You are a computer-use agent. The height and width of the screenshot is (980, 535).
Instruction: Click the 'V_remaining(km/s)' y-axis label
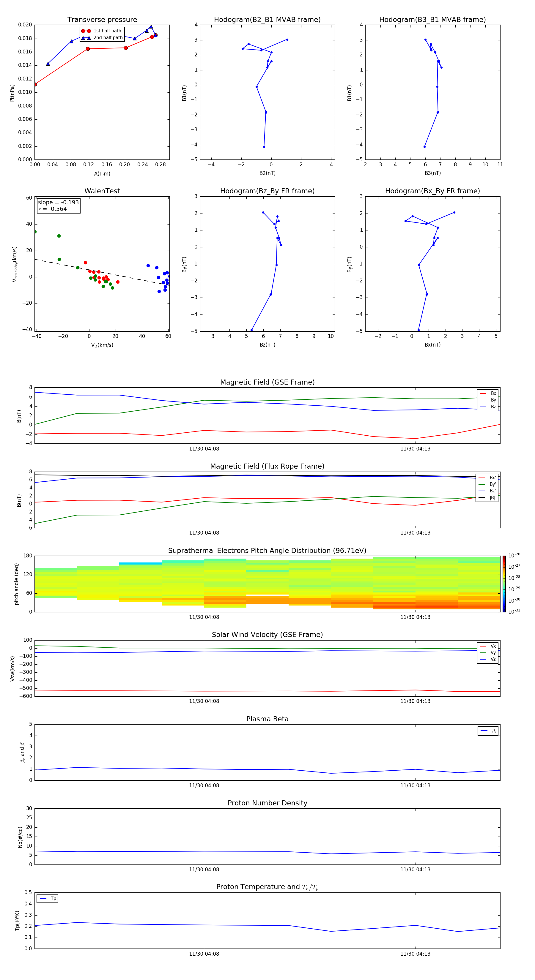(x=15, y=264)
